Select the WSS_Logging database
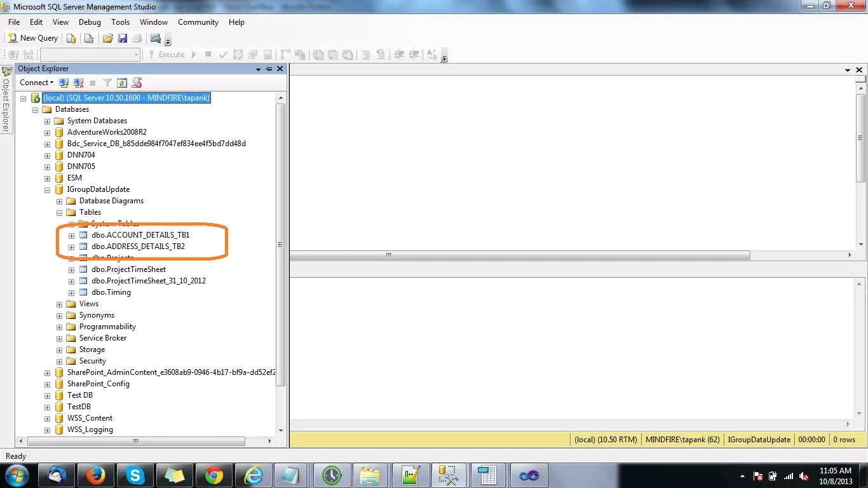 click(90, 430)
